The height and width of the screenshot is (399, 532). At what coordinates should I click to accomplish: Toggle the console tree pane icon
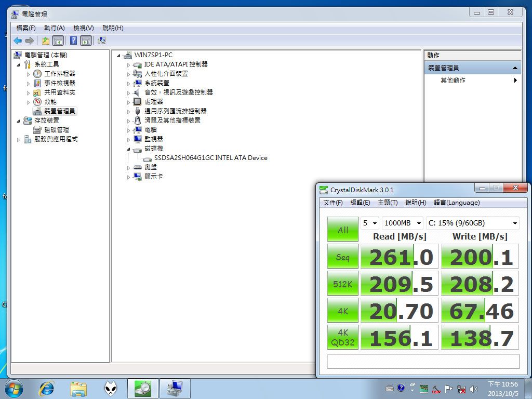[x=58, y=41]
